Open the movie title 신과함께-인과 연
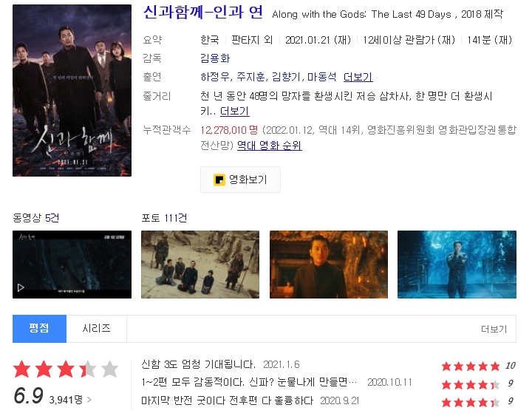The height and width of the screenshot is (416, 532). coord(203,13)
